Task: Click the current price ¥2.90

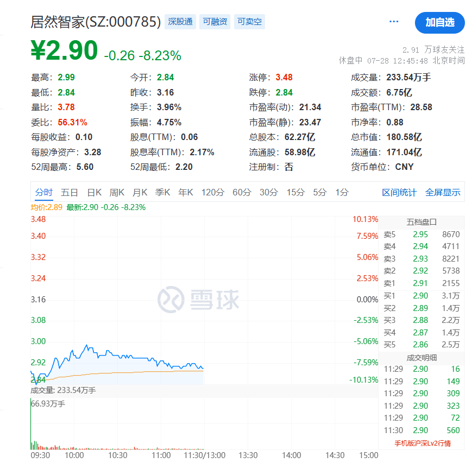Action: [65, 50]
